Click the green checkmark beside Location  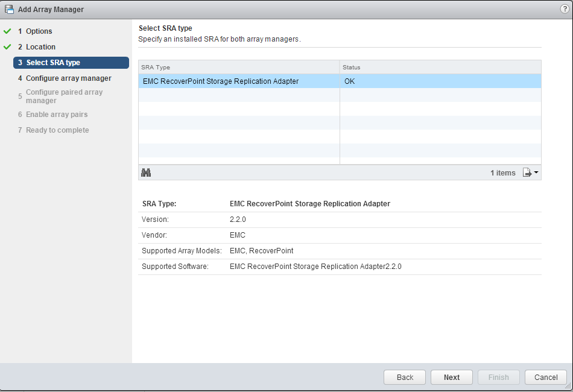[x=7, y=47]
